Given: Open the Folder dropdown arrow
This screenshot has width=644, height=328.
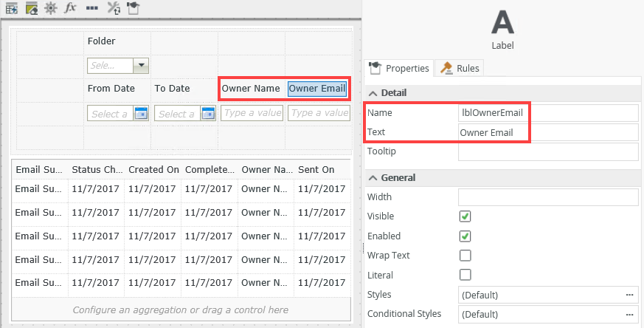Looking at the screenshot, I should (141, 65).
